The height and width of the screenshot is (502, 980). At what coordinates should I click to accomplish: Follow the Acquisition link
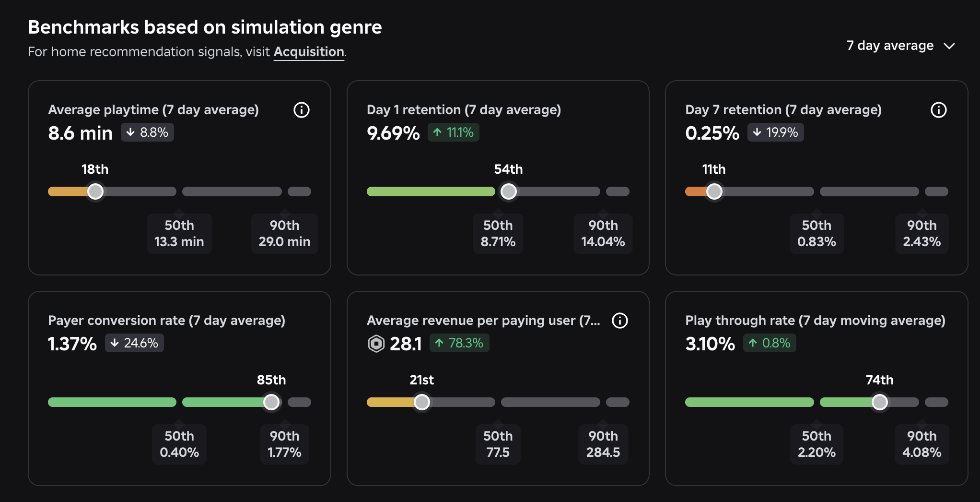point(309,52)
